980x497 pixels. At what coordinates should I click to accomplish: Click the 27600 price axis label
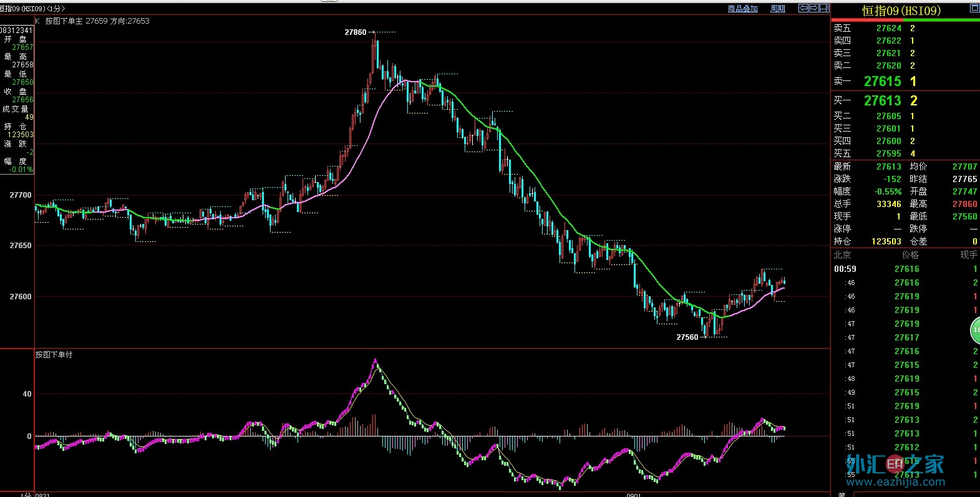[x=21, y=296]
